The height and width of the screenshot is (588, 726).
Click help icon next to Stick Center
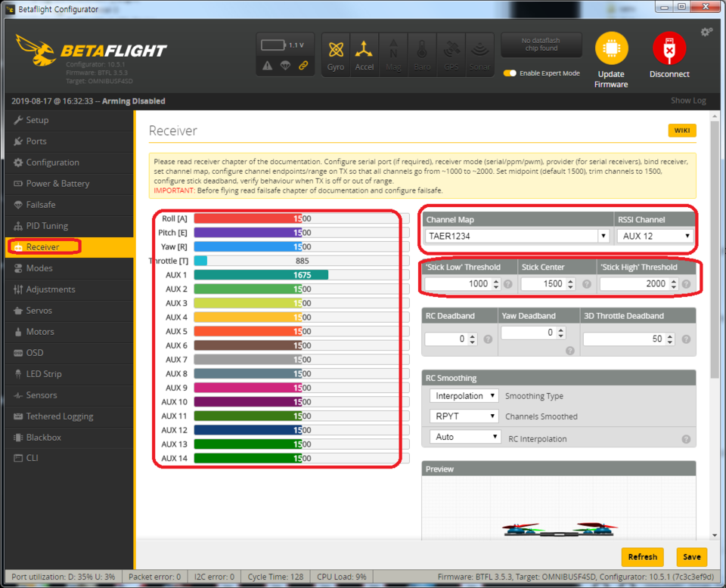587,284
